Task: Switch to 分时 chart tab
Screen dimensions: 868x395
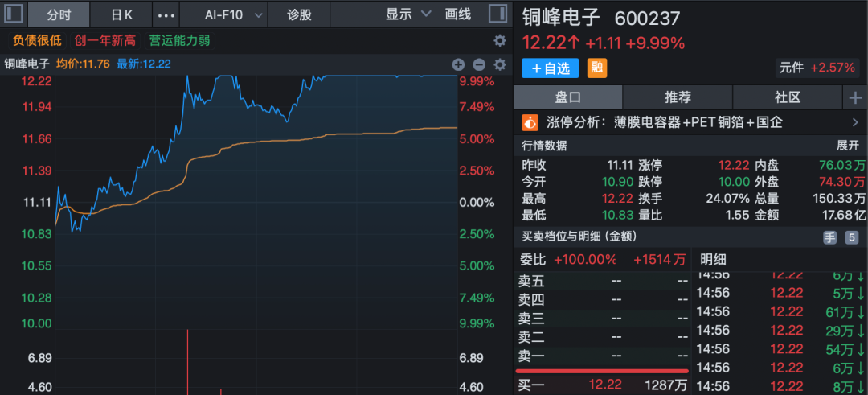Action: 59,15
